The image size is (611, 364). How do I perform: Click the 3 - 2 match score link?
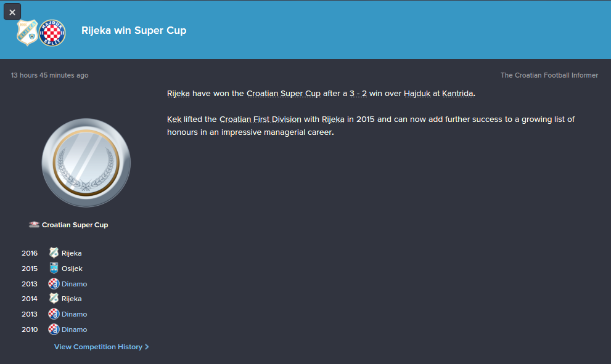pos(358,94)
